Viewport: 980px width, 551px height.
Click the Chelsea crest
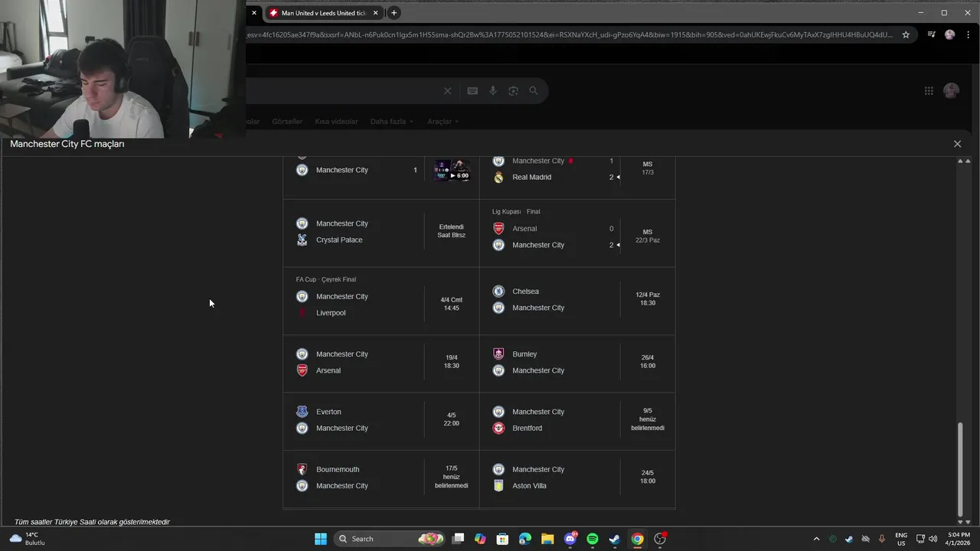pyautogui.click(x=498, y=292)
